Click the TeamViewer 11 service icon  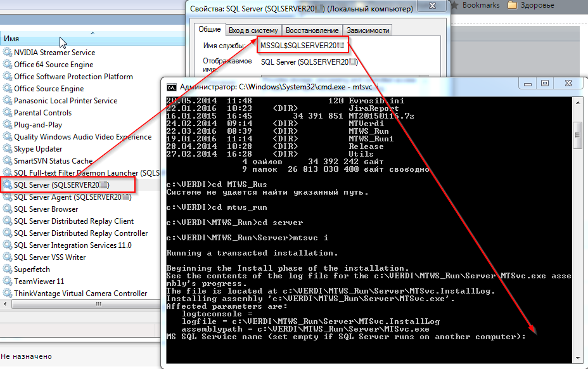coord(7,282)
